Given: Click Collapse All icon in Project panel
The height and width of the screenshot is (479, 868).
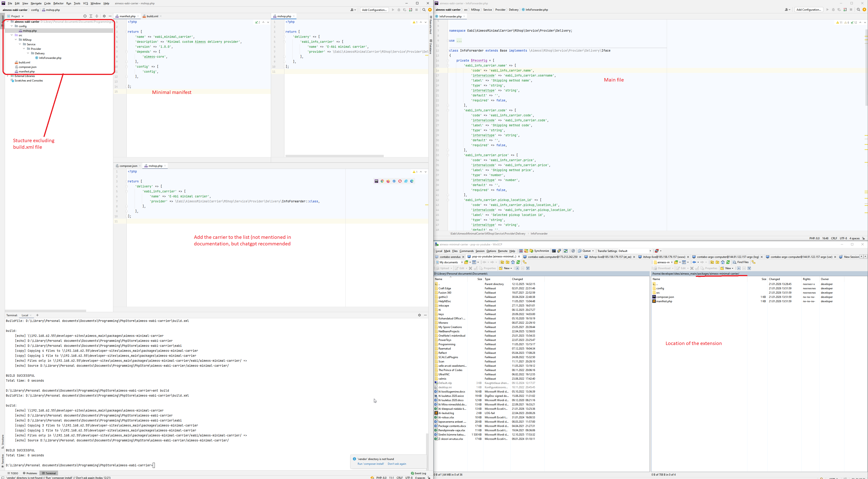Looking at the screenshot, I should point(97,16).
